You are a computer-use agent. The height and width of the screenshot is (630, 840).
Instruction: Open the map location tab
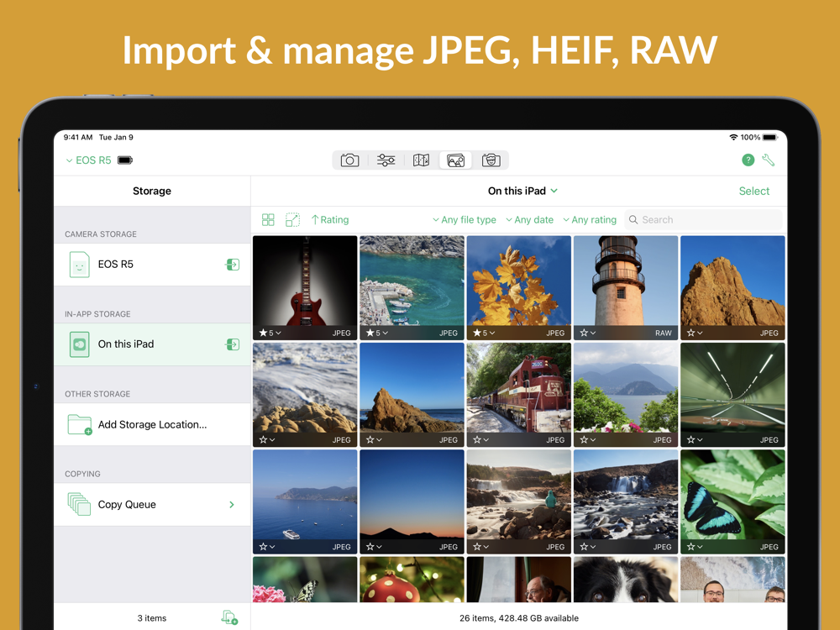(421, 160)
